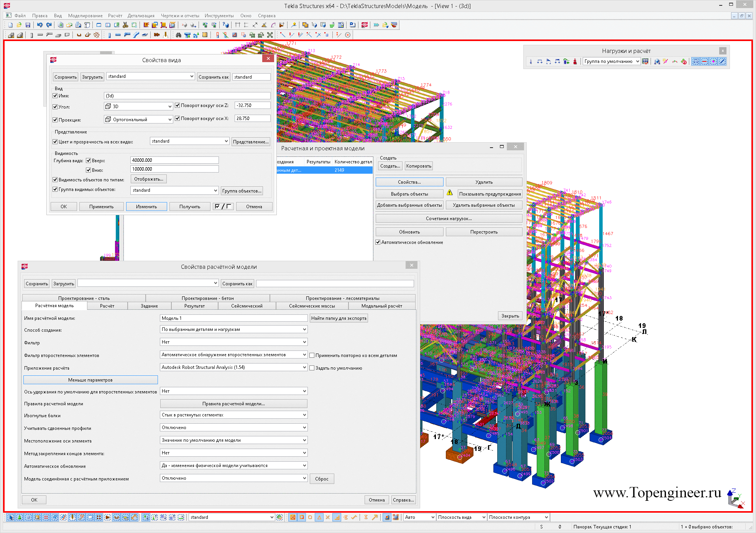Click the 'Сочетания нагрузок...' button
The width and height of the screenshot is (756, 533).
pyautogui.click(x=449, y=219)
